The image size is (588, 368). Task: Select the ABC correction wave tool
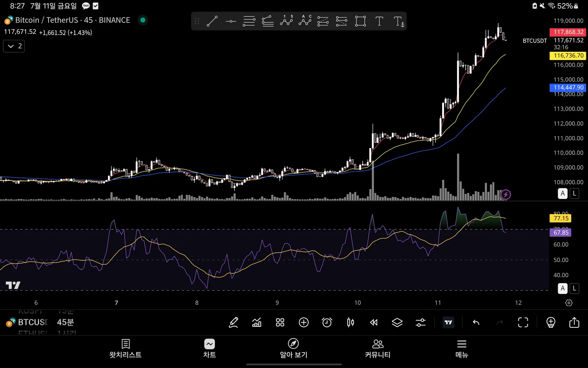tap(305, 21)
